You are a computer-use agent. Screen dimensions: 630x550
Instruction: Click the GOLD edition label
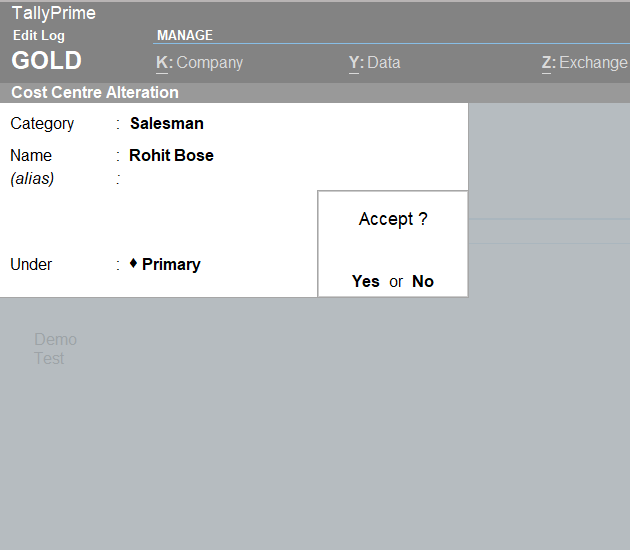[46, 60]
